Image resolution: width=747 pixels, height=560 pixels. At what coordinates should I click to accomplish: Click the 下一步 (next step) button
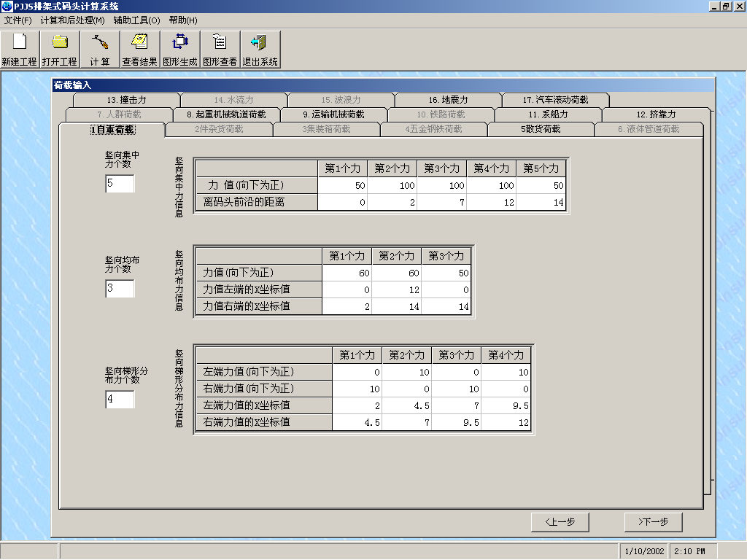[653, 522]
